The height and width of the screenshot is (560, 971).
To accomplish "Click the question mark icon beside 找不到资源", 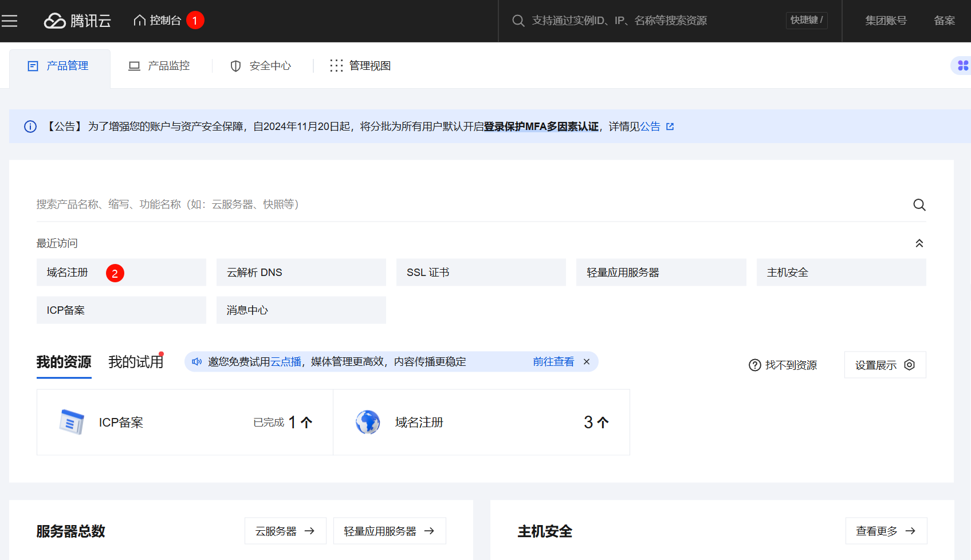I will [x=754, y=365].
